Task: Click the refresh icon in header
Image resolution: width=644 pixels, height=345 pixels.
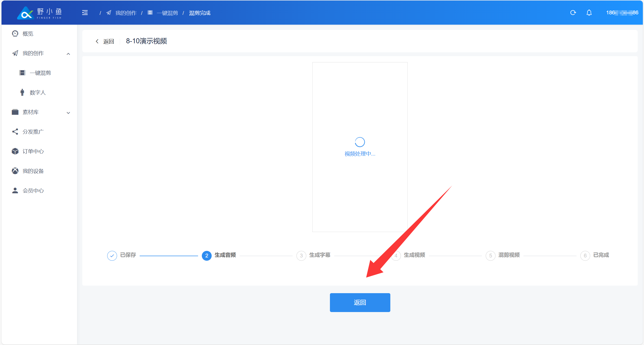Action: click(573, 13)
